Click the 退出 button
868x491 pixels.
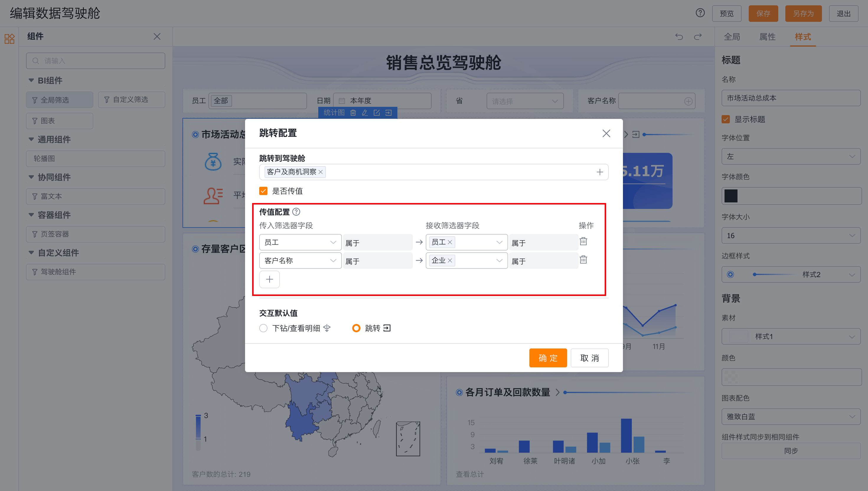pos(843,14)
